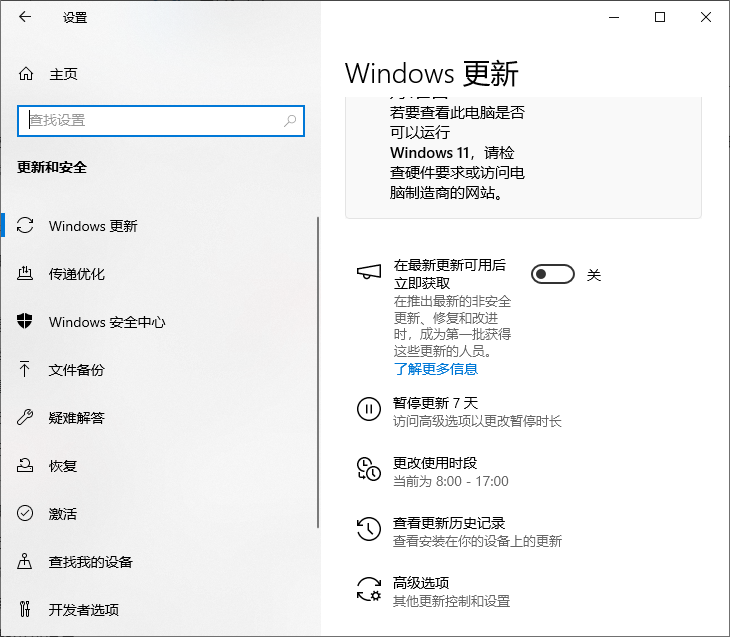Click 了解更多信息 link
Viewport: 730px width, 637px height.
(436, 369)
